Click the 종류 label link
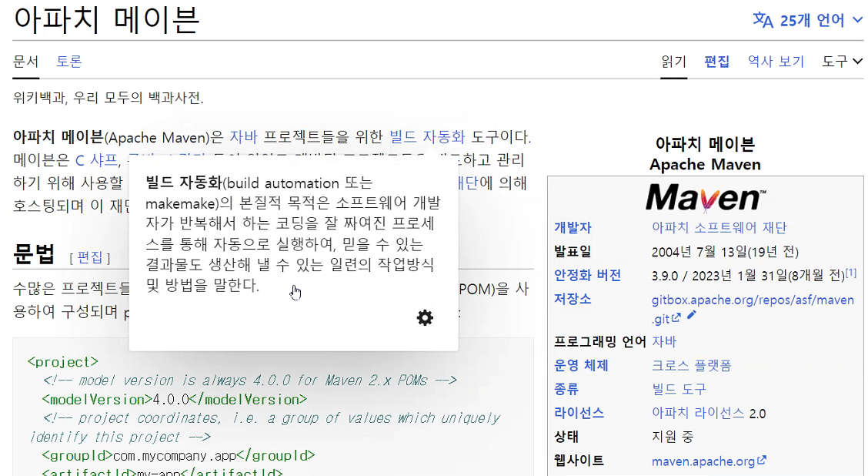Screen dimensions: 868x476 [566, 389]
